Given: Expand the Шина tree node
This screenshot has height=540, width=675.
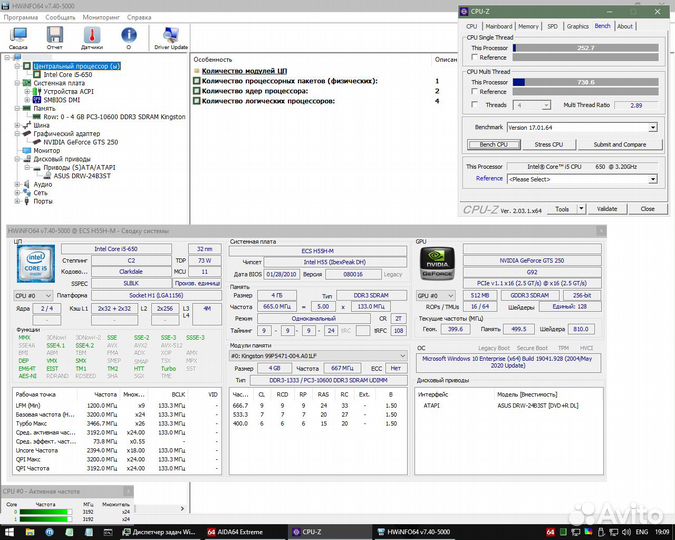Looking at the screenshot, I should point(17,125).
